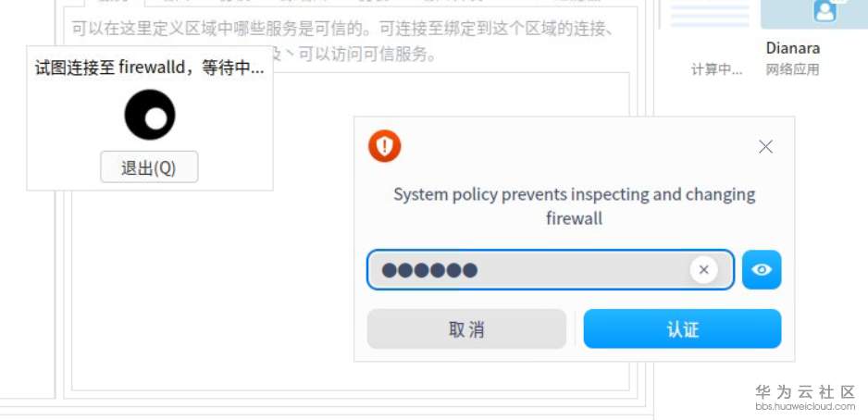Click the spinning loading indicator
This screenshot has height=420, width=868.
click(x=150, y=116)
